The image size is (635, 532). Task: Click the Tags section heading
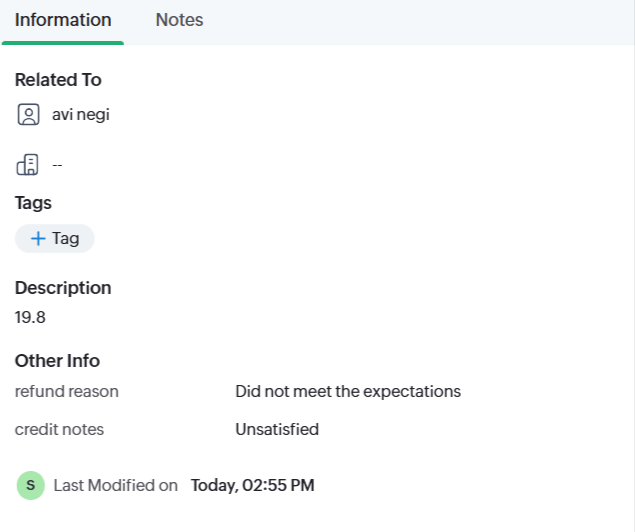pos(33,203)
